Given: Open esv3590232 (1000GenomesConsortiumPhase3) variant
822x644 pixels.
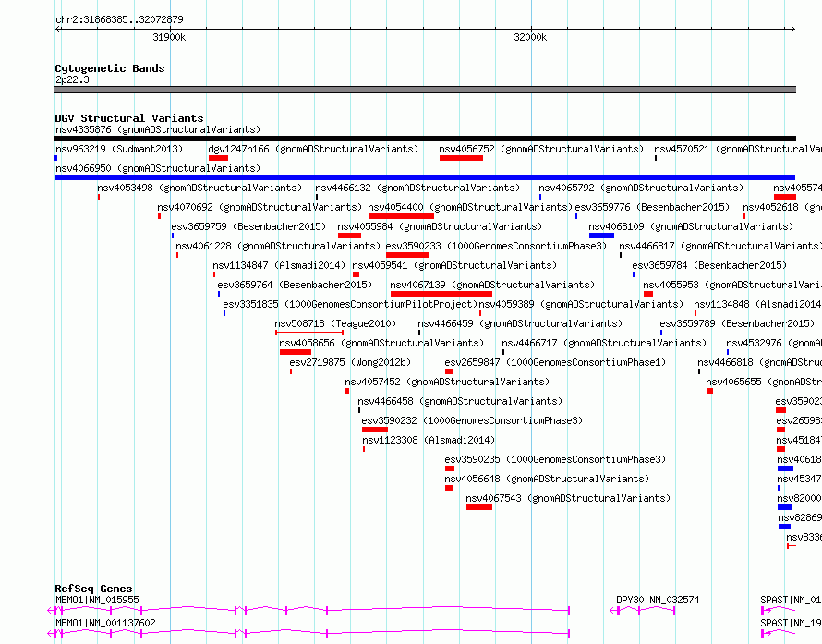Looking at the screenshot, I should point(472,420).
